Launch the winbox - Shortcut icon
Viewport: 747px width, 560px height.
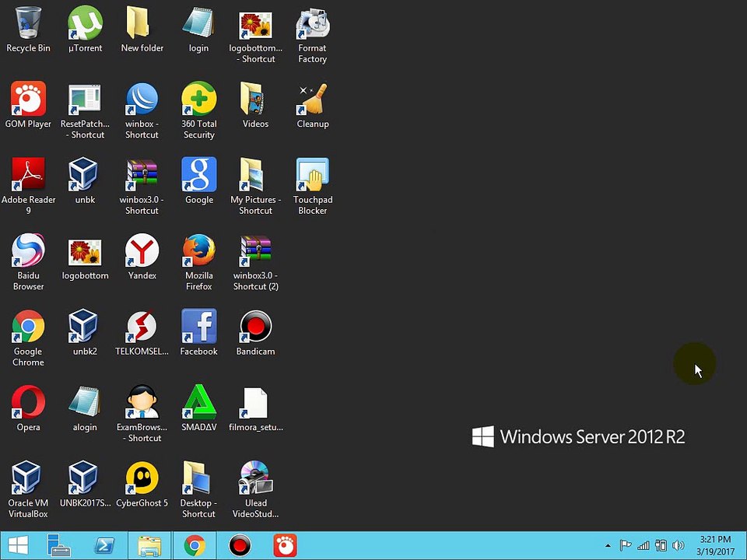click(142, 110)
